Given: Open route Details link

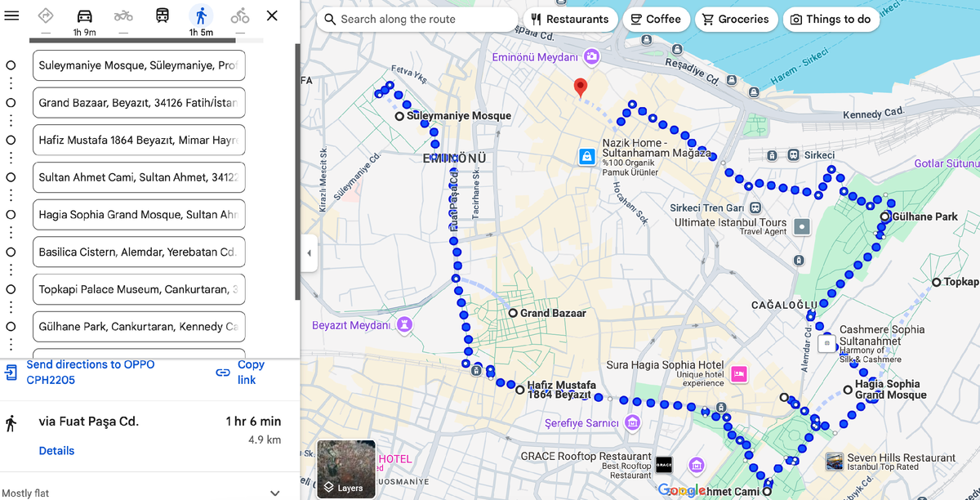Looking at the screenshot, I should click(x=56, y=451).
